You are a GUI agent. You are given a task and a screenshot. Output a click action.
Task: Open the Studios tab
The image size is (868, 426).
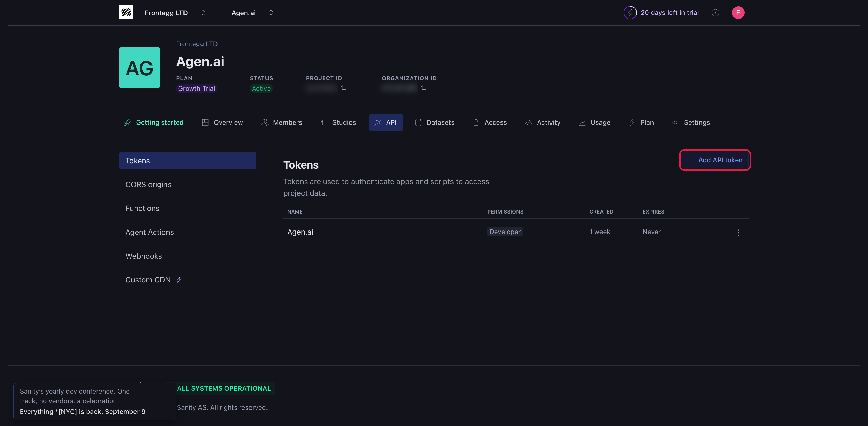338,122
